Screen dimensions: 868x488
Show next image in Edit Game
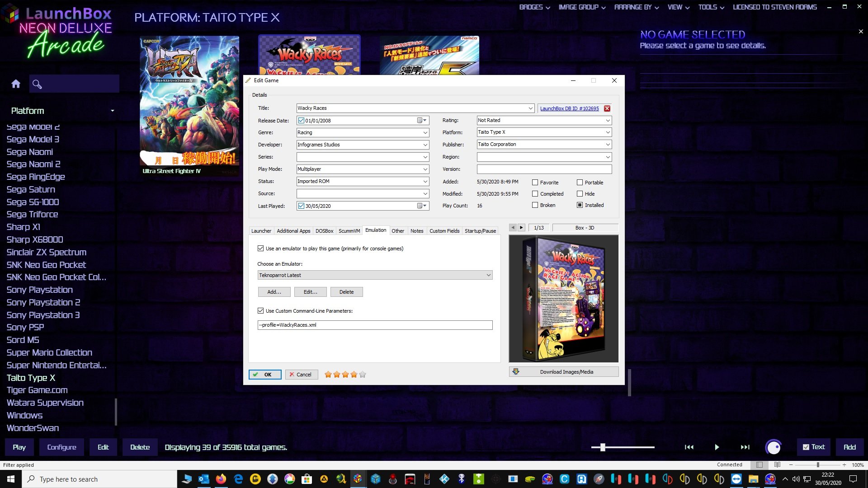pyautogui.click(x=521, y=228)
